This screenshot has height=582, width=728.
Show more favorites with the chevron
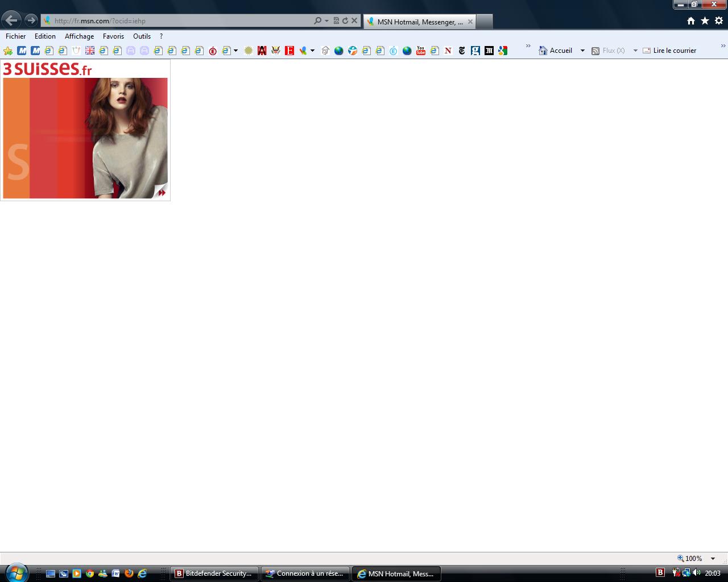point(528,46)
